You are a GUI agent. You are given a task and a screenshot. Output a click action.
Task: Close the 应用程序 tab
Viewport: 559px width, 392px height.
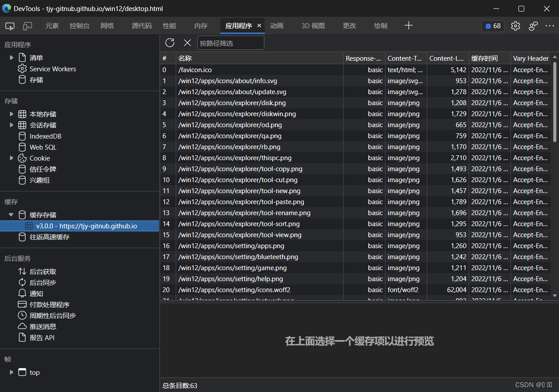point(259,26)
